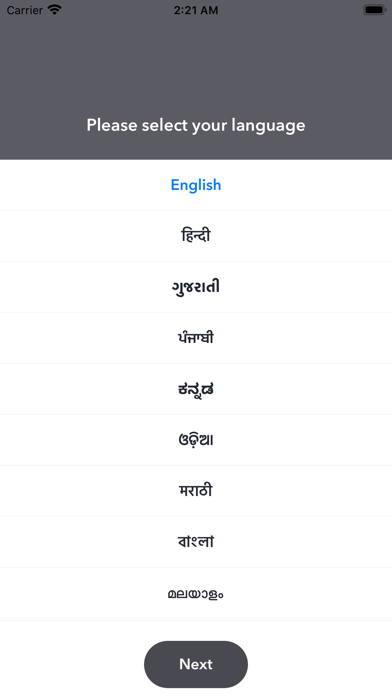Tap the gray header banner above the heading
Screen dimensions: 392x696
(x=196, y=67)
